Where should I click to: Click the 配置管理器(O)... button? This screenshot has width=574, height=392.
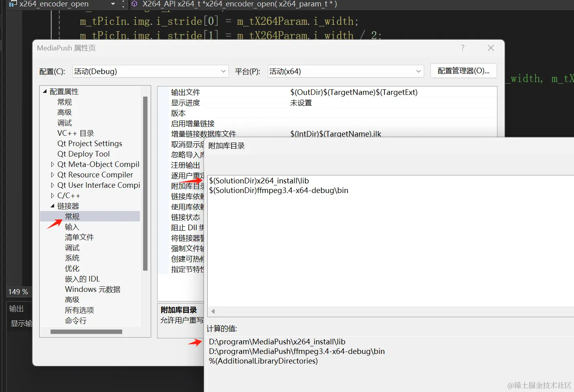click(x=463, y=70)
